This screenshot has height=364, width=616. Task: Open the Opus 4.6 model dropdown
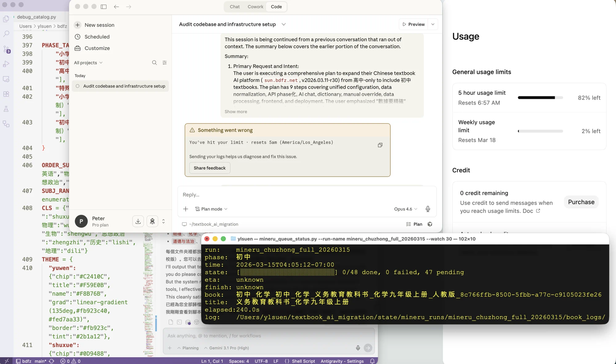pos(405,209)
